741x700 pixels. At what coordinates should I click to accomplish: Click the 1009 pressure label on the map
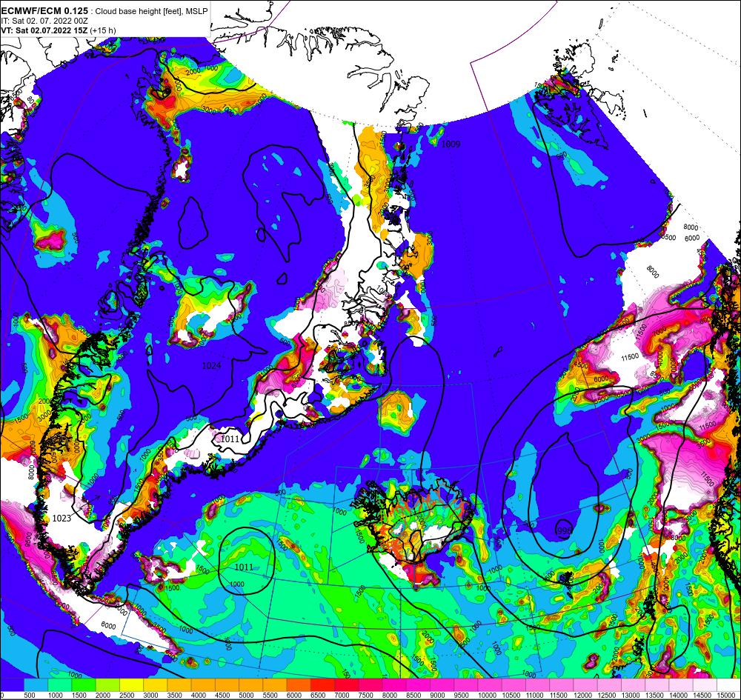[451, 144]
